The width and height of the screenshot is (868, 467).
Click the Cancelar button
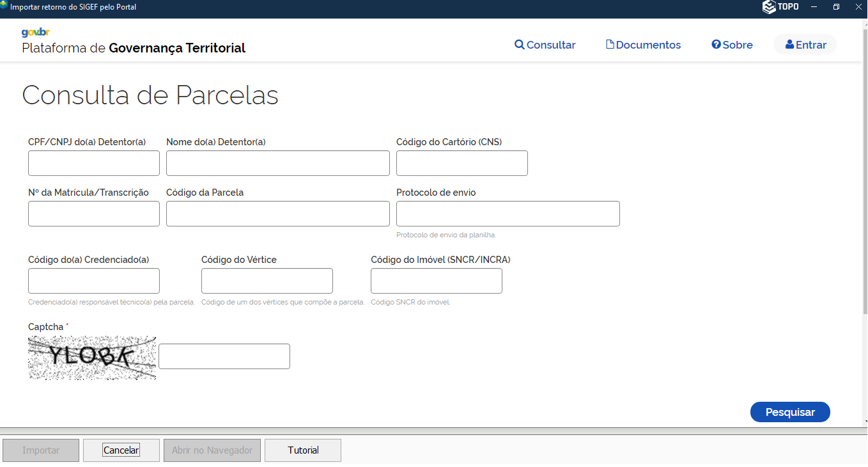[121, 450]
